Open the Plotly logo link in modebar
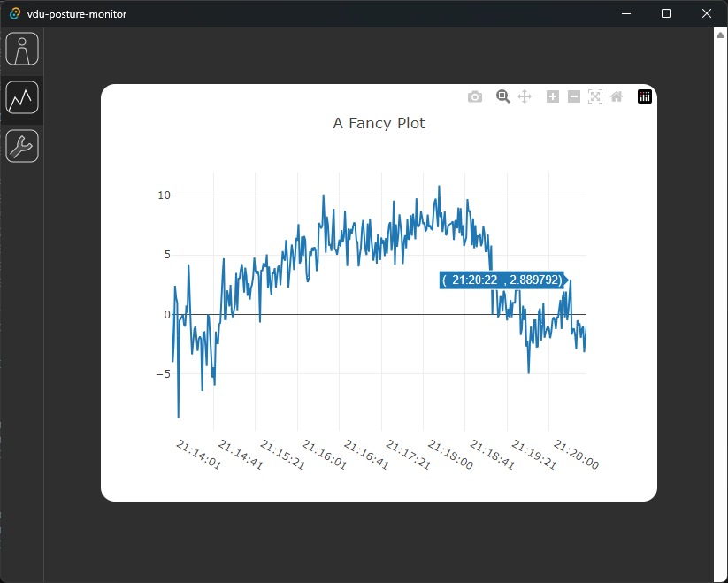The width and height of the screenshot is (728, 583). [x=645, y=96]
